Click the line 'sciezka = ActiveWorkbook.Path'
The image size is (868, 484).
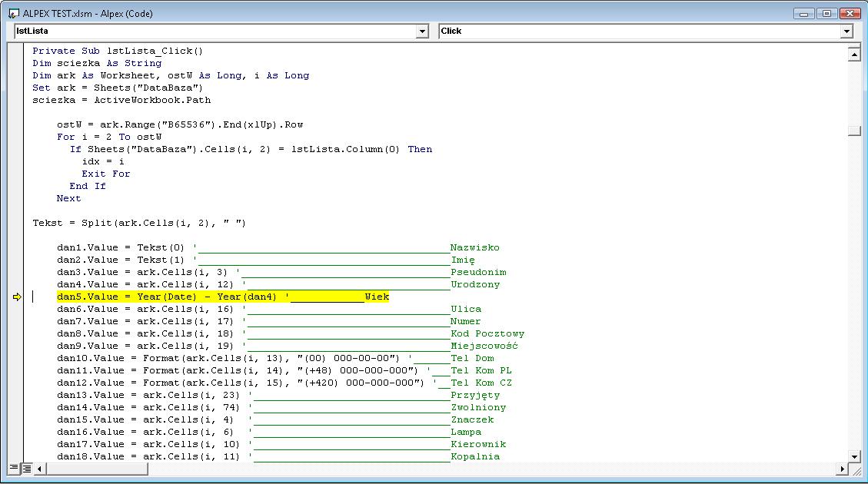click(121, 100)
